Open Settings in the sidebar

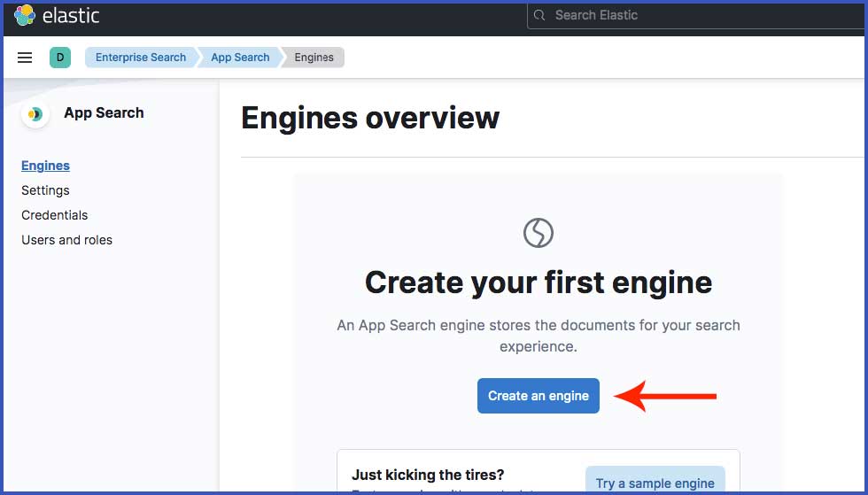45,190
